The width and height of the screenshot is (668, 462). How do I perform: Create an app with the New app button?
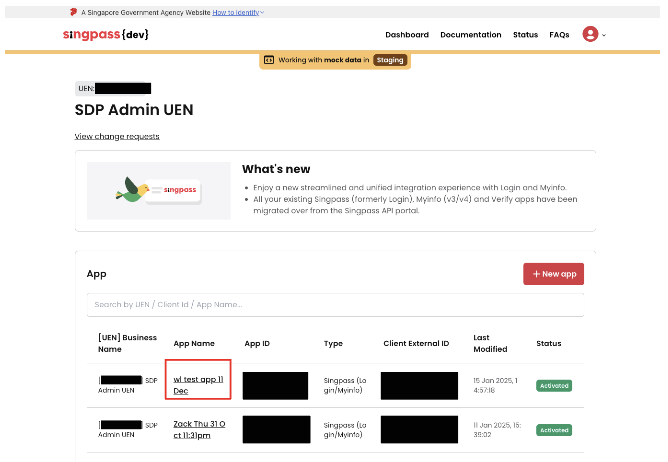[x=553, y=274]
